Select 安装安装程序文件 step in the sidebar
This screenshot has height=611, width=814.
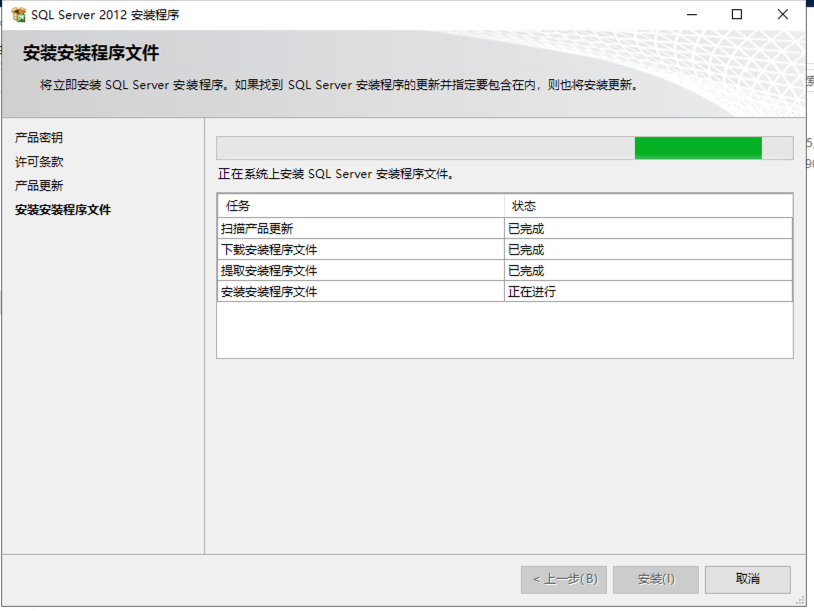point(63,210)
